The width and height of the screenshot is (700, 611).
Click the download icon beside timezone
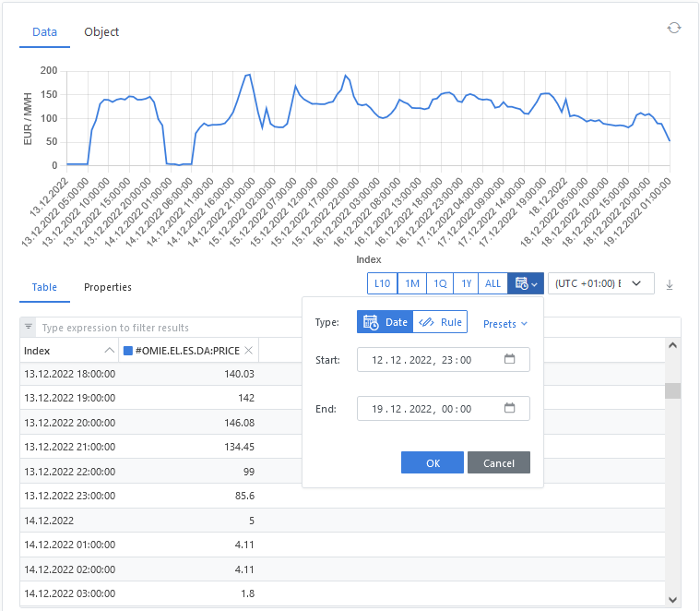[670, 284]
